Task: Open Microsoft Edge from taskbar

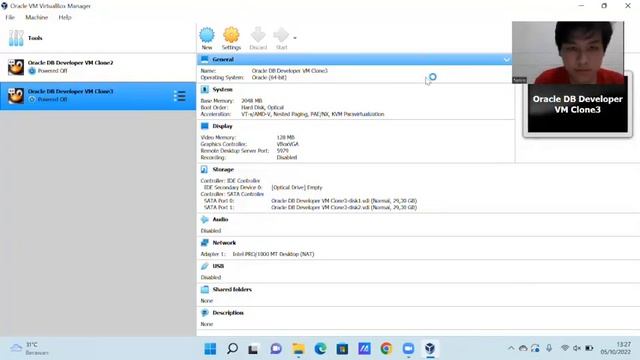Action: click(x=320, y=349)
